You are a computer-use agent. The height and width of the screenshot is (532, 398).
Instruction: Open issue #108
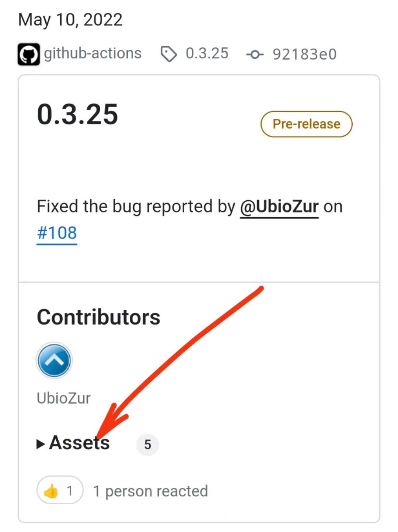coord(57,233)
